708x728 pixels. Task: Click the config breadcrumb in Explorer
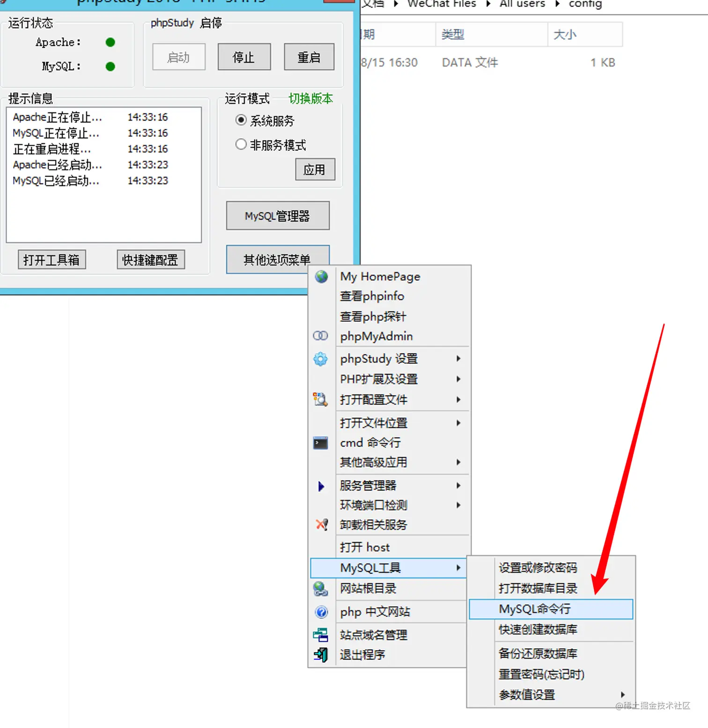coord(585,4)
